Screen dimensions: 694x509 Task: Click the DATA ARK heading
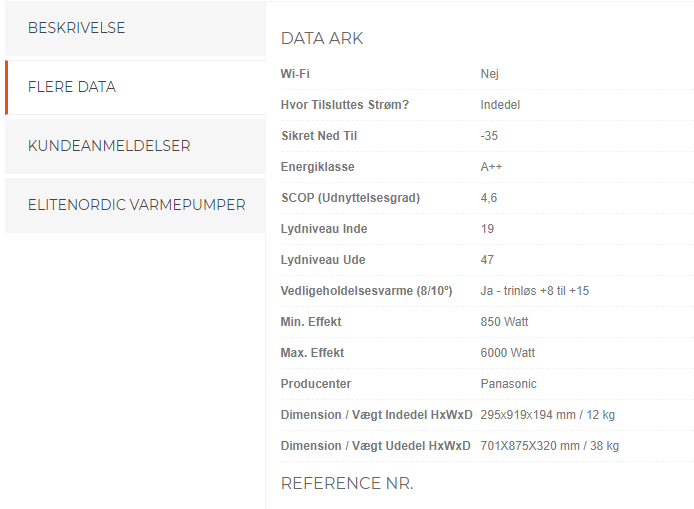322,39
